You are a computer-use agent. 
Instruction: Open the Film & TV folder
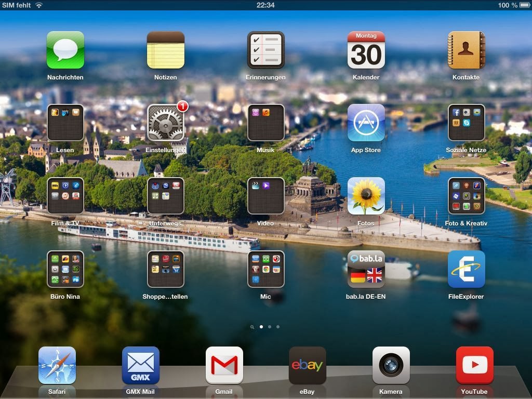coord(65,196)
